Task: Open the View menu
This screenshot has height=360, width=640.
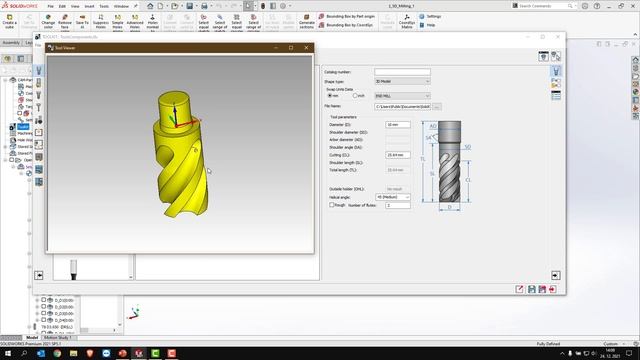Action: [75, 6]
